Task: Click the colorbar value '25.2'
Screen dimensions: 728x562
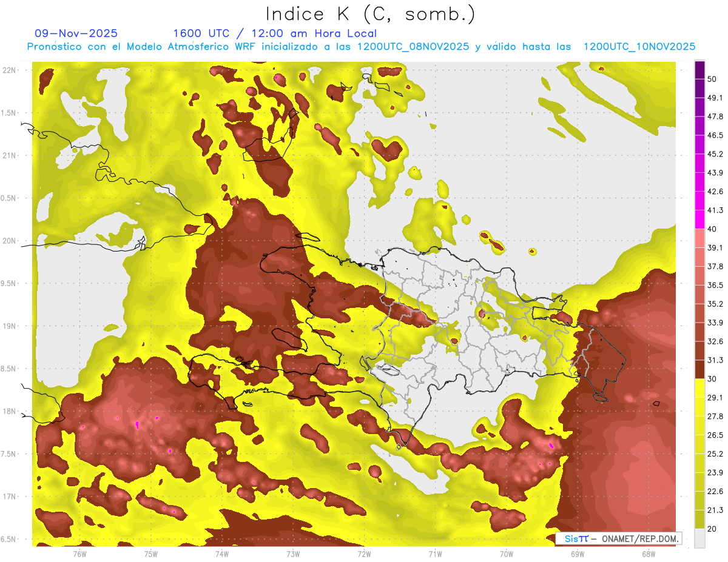Action: pos(715,454)
